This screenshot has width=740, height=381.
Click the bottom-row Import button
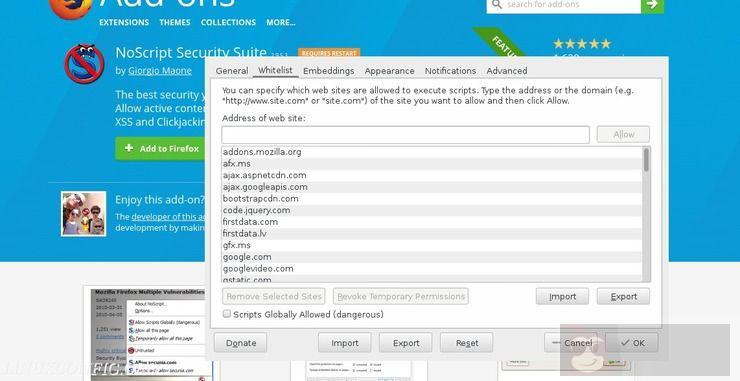point(345,343)
